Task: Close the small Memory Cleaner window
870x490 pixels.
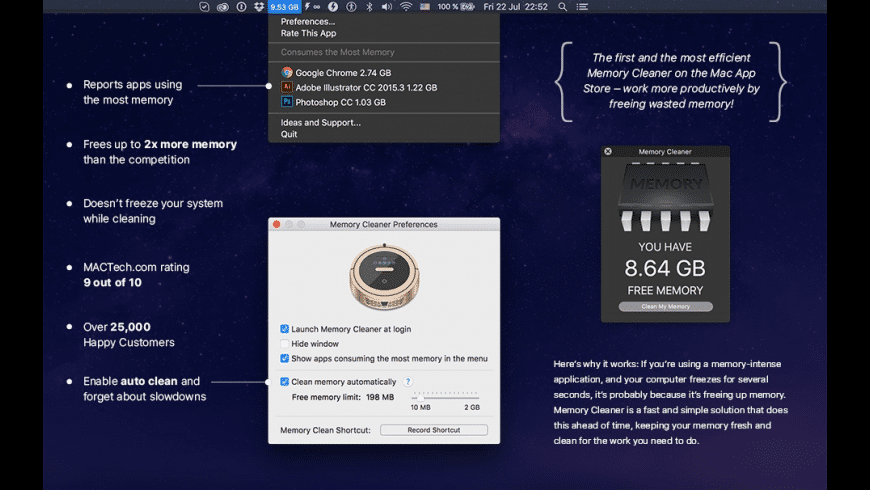Action: tap(608, 151)
